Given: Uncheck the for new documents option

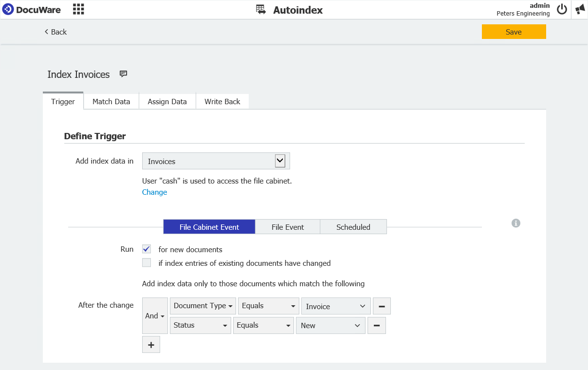Looking at the screenshot, I should coord(146,249).
